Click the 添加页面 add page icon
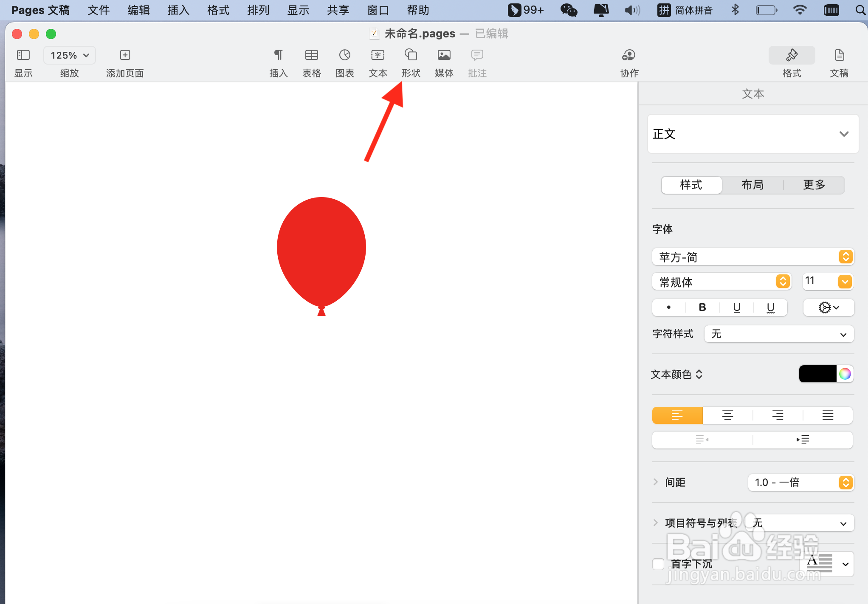The width and height of the screenshot is (868, 604). coord(125,55)
